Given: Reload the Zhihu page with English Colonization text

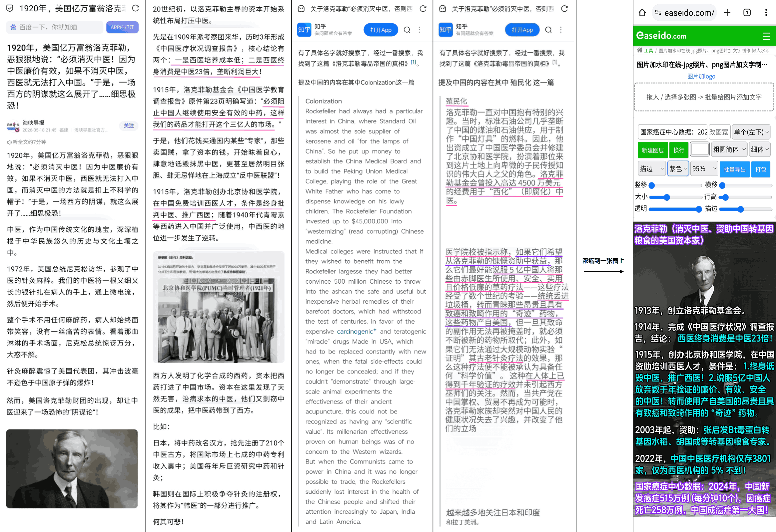Looking at the screenshot, I should (423, 9).
